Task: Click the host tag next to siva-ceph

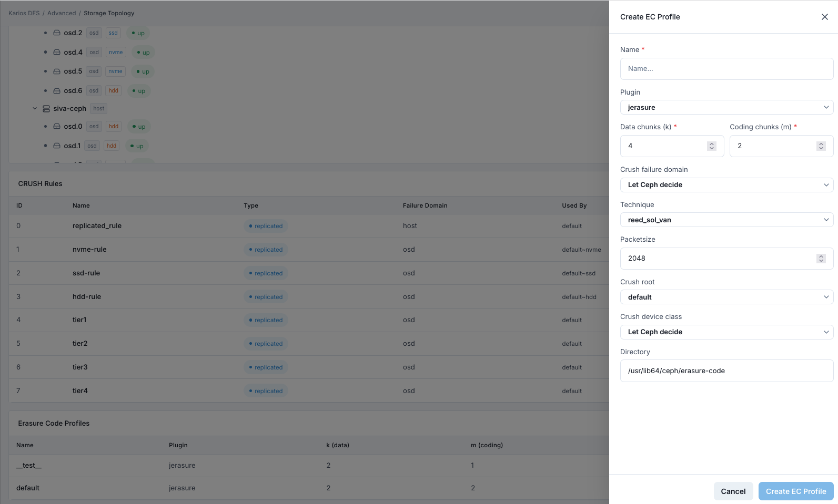Action: click(99, 109)
